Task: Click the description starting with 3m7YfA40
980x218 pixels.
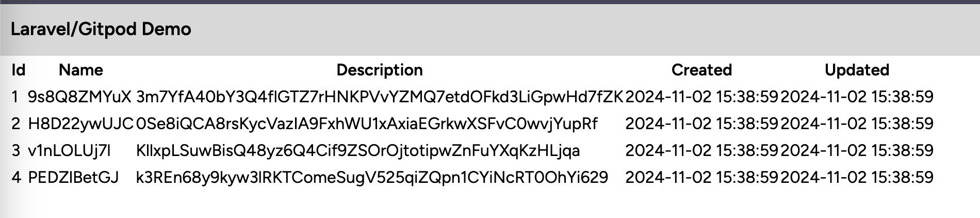Action: pos(380,97)
